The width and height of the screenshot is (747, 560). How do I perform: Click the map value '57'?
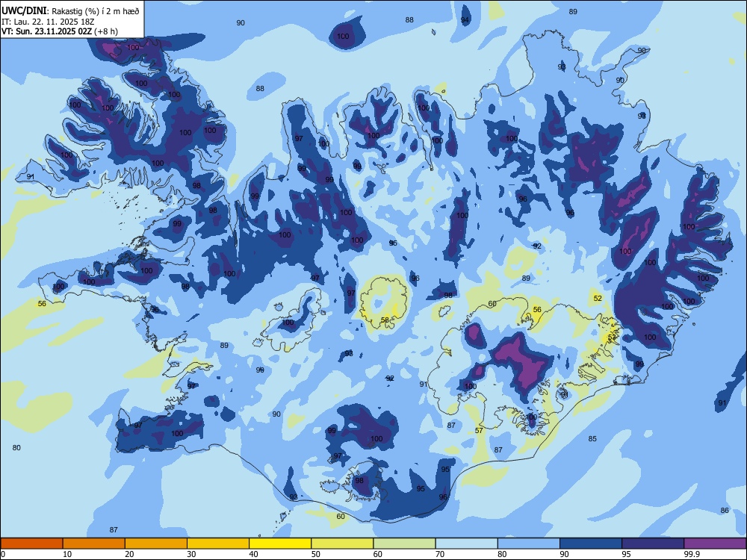point(480,431)
